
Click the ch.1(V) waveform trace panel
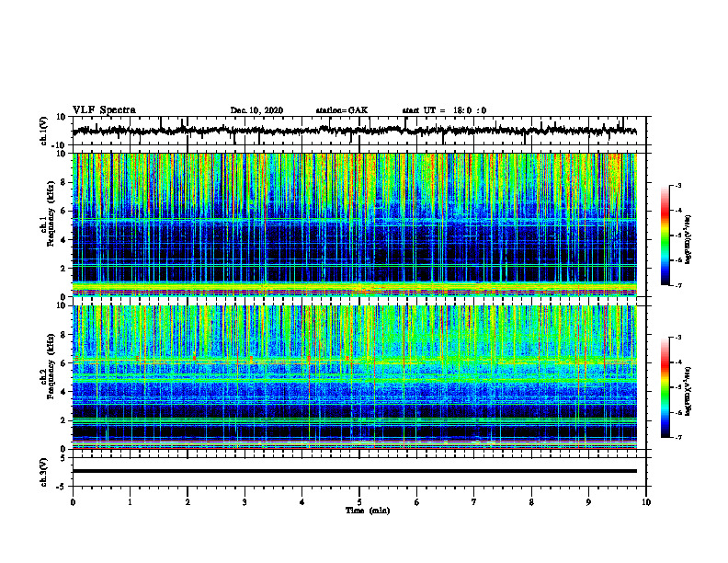coord(359,131)
